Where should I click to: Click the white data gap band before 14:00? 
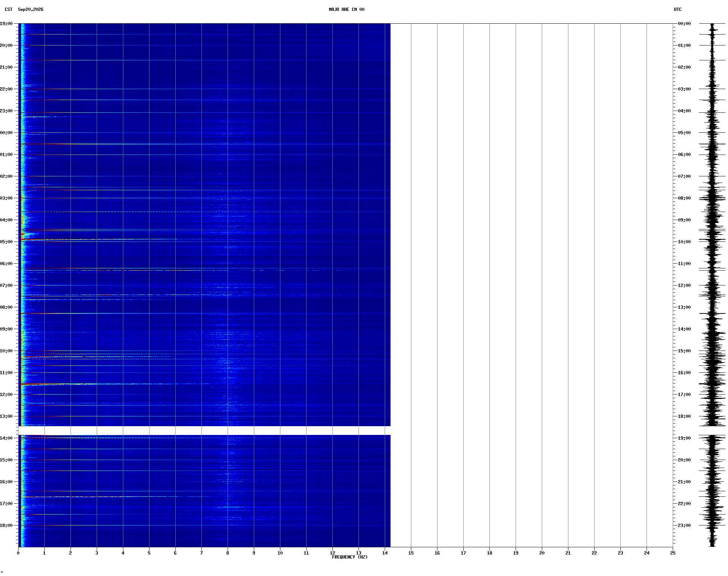click(x=204, y=431)
